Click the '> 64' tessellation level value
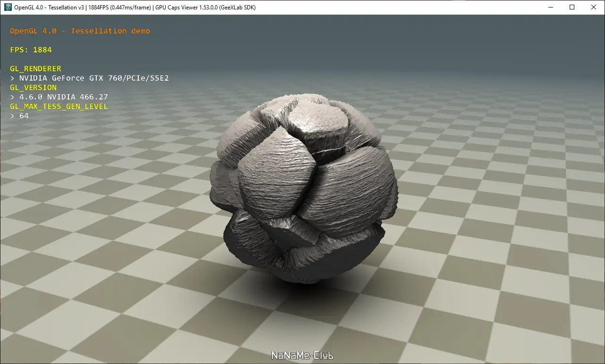This screenshot has height=364, width=605. pos(19,116)
